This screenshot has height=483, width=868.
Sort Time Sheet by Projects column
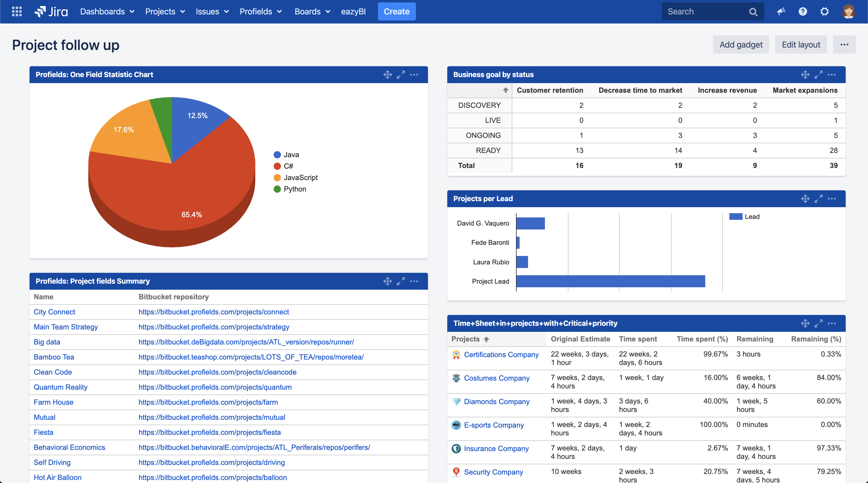470,339
